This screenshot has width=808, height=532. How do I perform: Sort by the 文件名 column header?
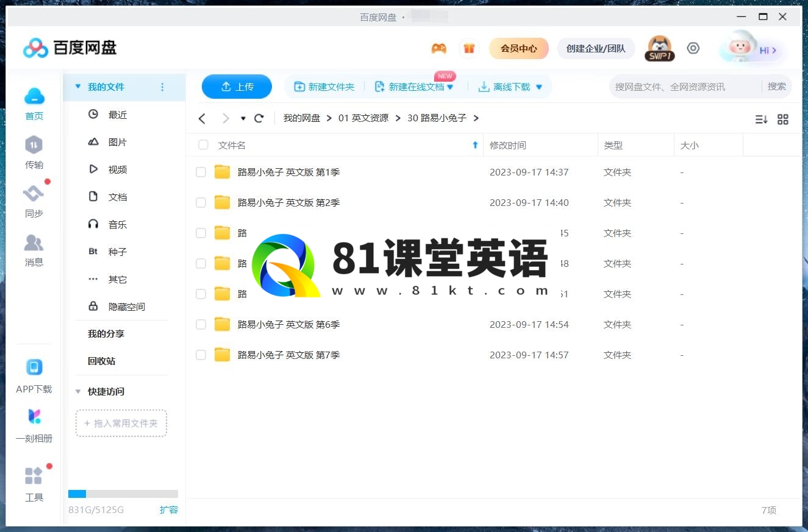tap(232, 145)
